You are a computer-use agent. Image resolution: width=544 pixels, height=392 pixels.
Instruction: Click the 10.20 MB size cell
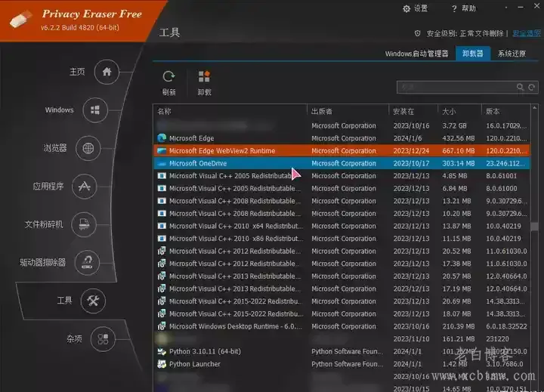click(x=456, y=213)
